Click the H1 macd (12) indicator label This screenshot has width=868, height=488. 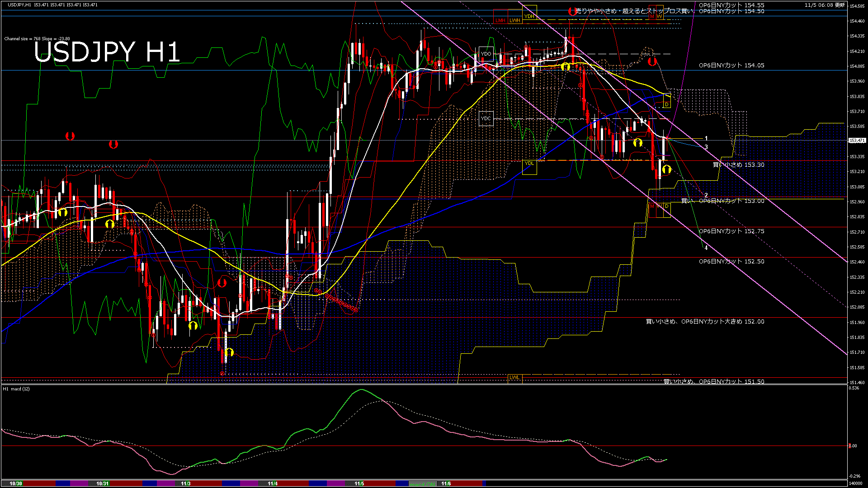pos(17,389)
